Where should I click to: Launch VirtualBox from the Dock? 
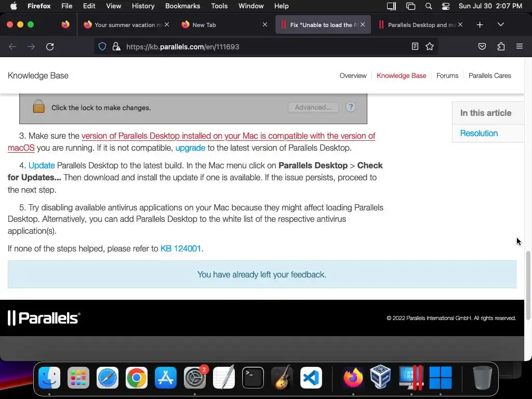(x=381, y=377)
